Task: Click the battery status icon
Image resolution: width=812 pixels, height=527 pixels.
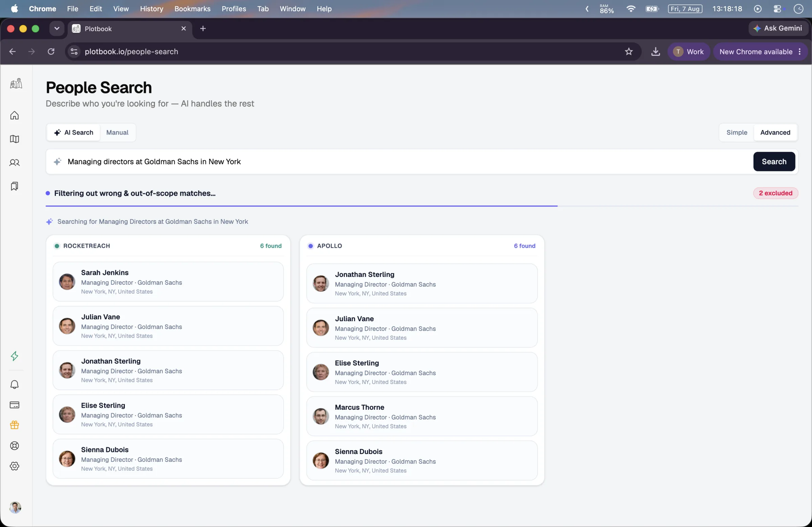Action: pos(652,8)
